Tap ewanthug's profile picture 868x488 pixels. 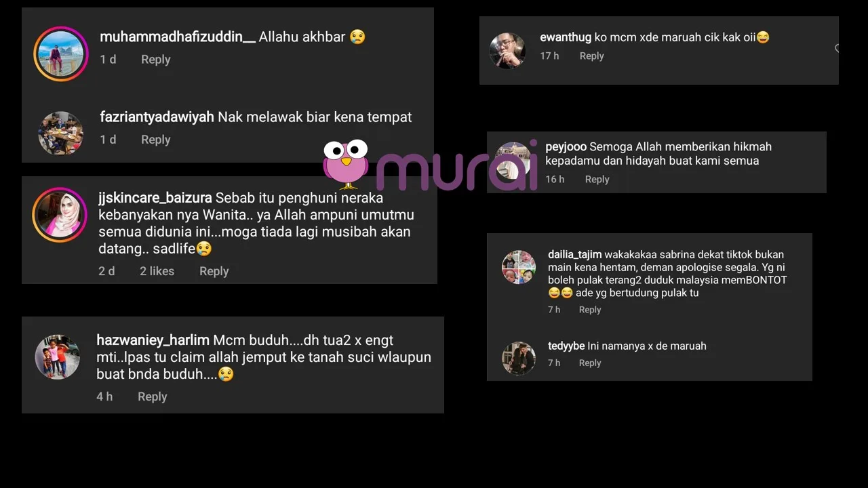click(x=507, y=50)
